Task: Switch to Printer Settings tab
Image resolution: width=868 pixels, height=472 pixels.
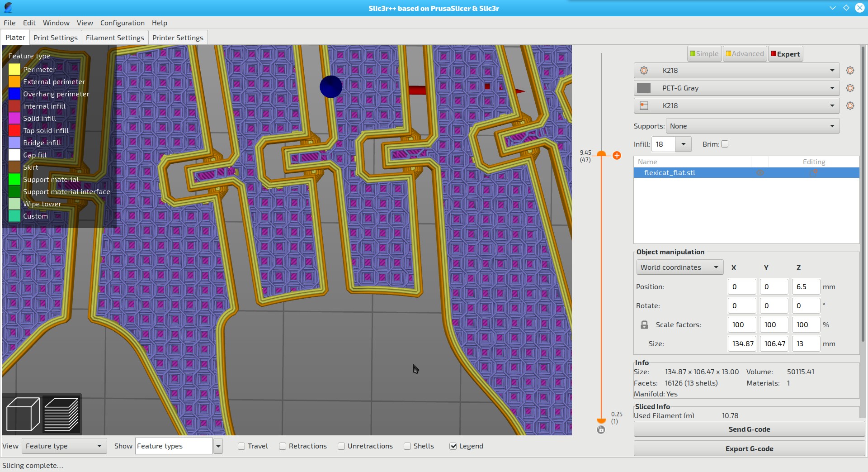Action: pos(178,38)
